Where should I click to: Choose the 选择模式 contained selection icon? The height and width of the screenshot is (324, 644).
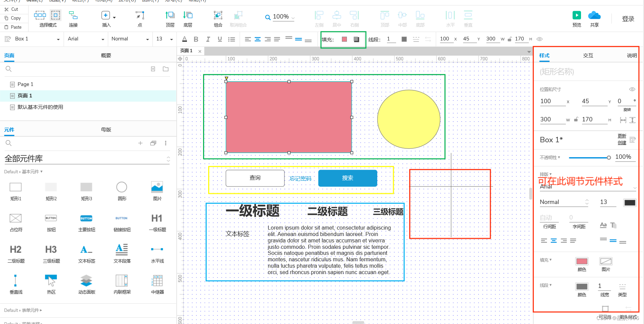point(56,15)
